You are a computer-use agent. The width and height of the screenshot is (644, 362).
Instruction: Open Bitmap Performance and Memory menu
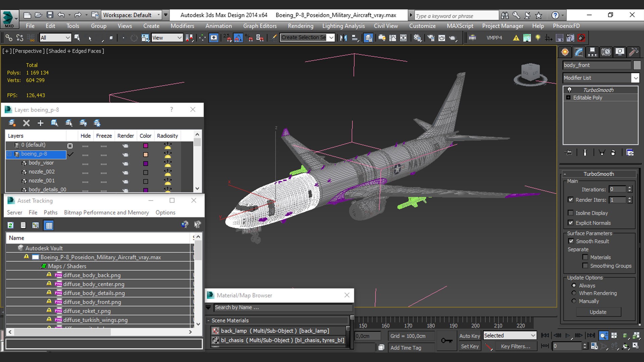[x=106, y=213]
